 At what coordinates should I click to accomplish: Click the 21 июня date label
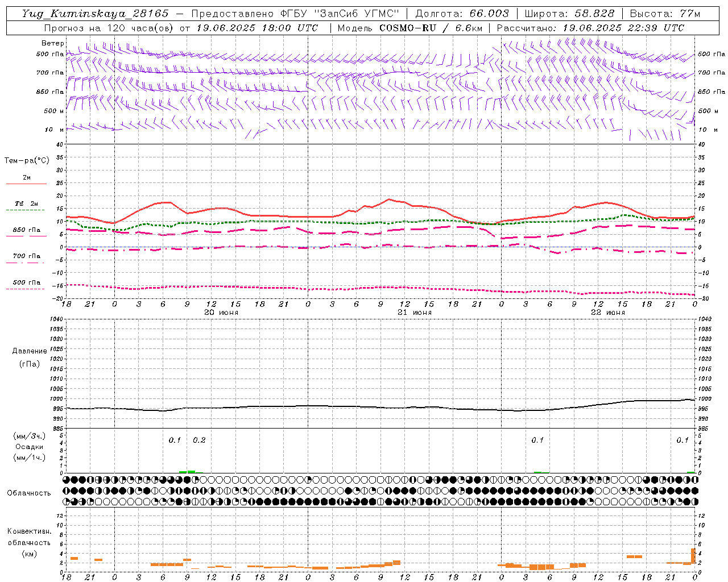tap(414, 313)
